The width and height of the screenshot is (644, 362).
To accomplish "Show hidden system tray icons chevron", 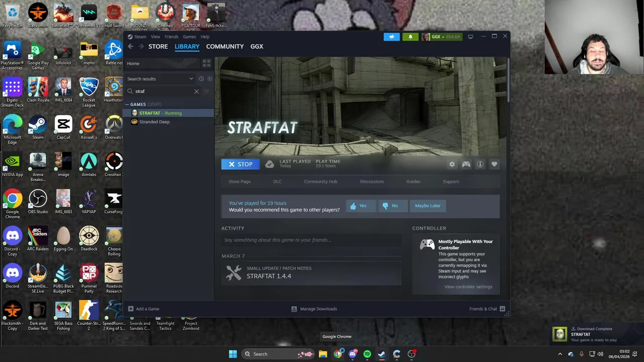I will point(560,354).
